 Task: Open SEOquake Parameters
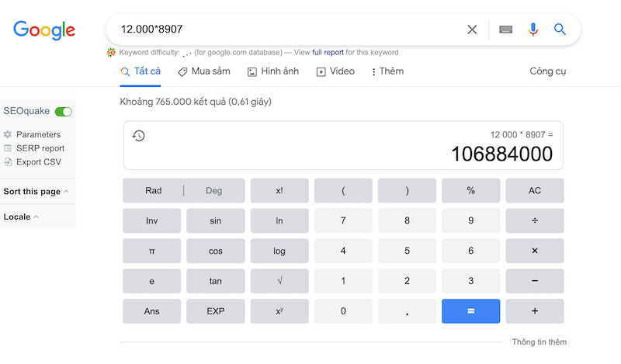point(38,134)
